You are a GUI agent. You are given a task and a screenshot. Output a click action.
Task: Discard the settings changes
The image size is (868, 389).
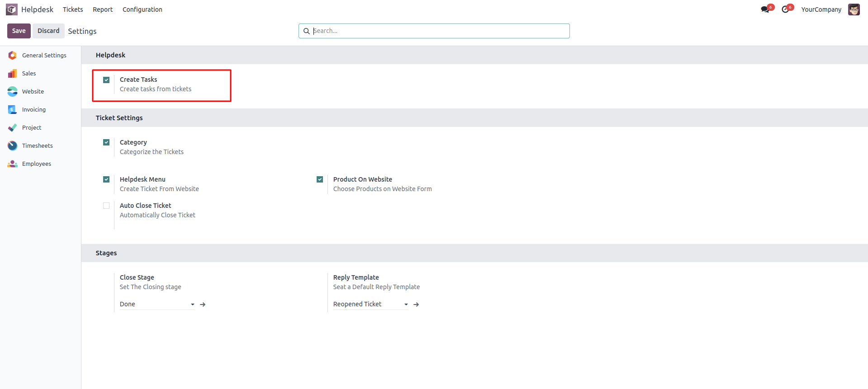pos(48,31)
